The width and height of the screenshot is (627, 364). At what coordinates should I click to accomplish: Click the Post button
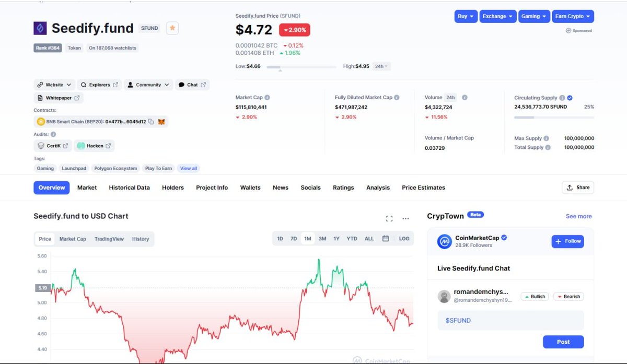pos(563,342)
